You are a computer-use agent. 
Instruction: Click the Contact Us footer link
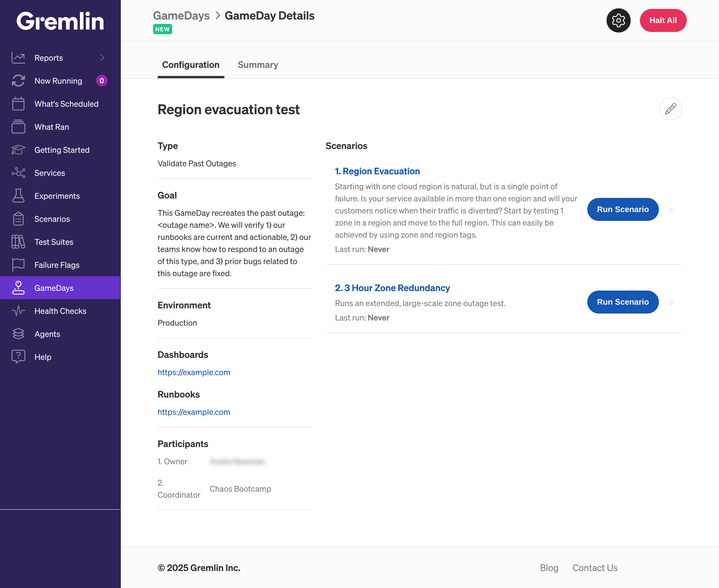595,568
